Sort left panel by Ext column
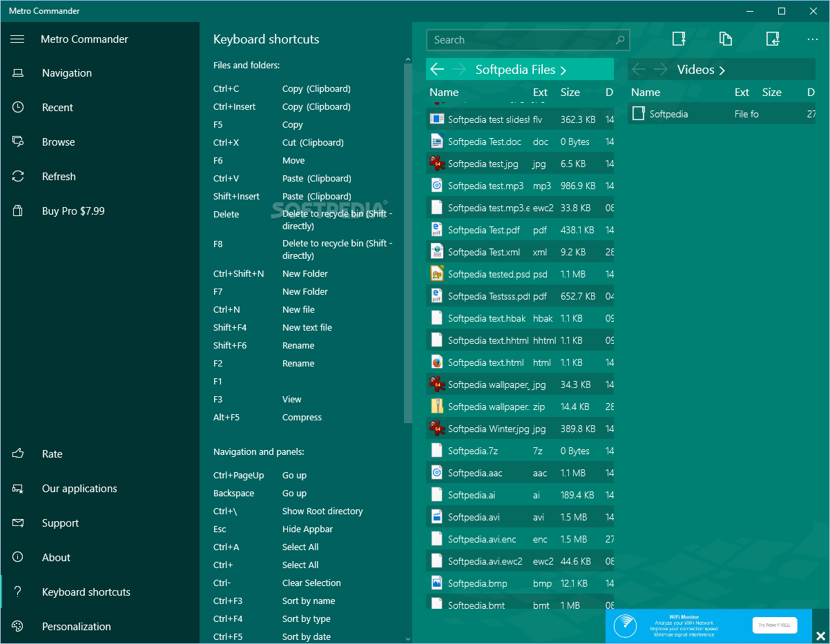Image resolution: width=830 pixels, height=644 pixels. click(x=541, y=92)
